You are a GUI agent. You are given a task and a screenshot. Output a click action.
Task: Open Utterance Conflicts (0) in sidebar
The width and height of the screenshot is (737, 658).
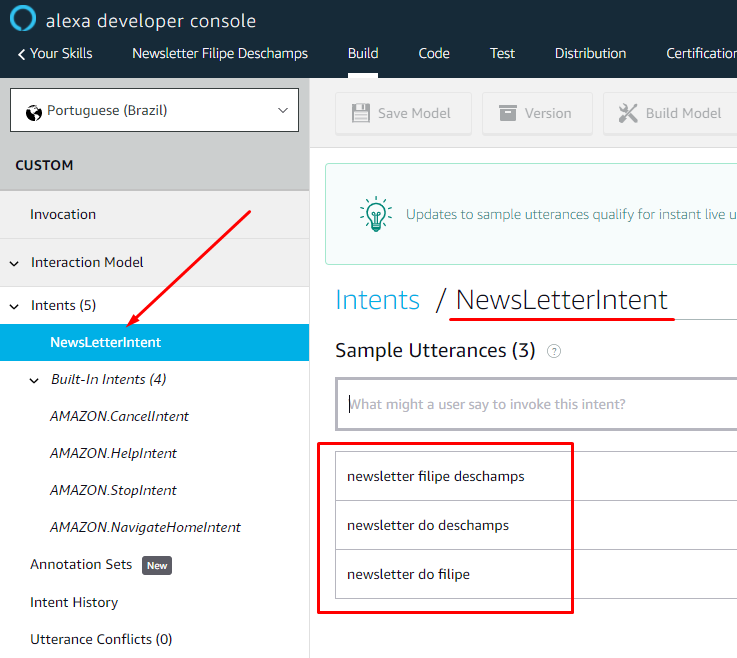coord(101,639)
